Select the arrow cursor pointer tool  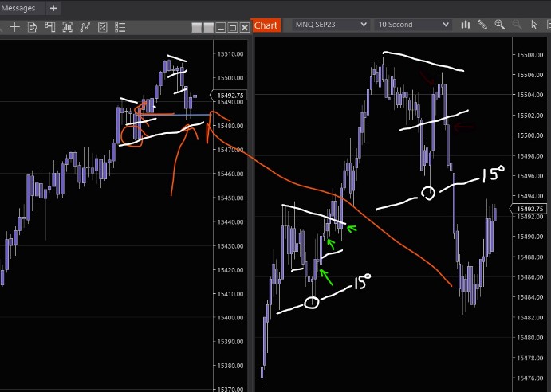[x=534, y=25]
